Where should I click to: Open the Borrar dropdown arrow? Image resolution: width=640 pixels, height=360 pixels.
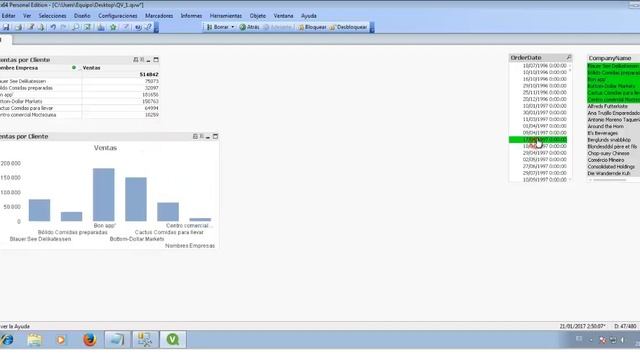pyautogui.click(x=233, y=27)
